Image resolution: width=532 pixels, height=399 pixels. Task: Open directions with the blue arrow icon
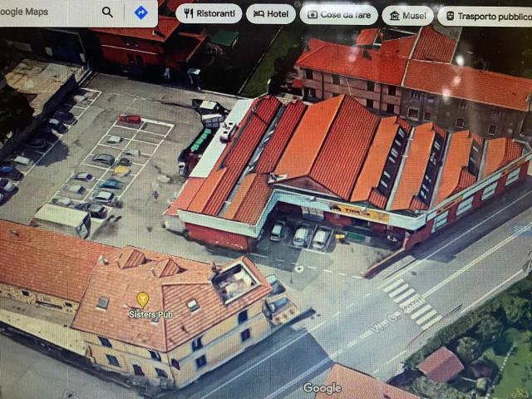pos(140,12)
